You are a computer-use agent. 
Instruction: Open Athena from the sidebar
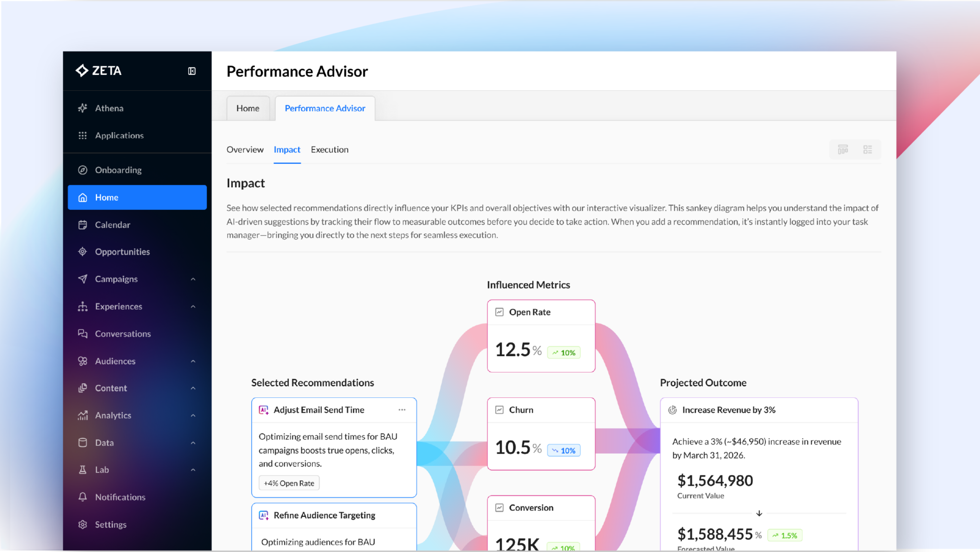point(109,108)
